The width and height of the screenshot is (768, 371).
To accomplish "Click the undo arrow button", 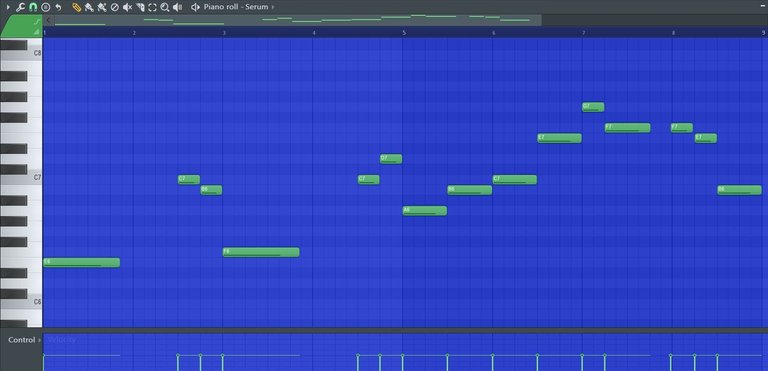I will (58, 7).
